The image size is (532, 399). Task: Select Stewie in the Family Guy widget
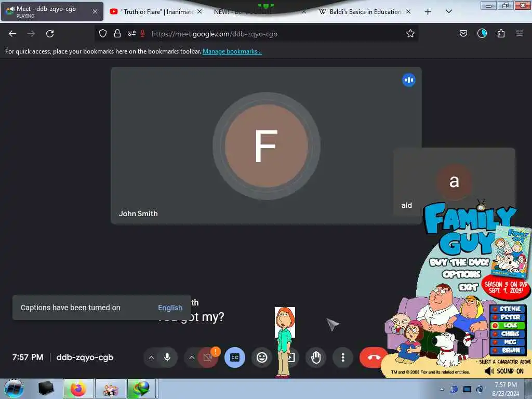(508, 309)
